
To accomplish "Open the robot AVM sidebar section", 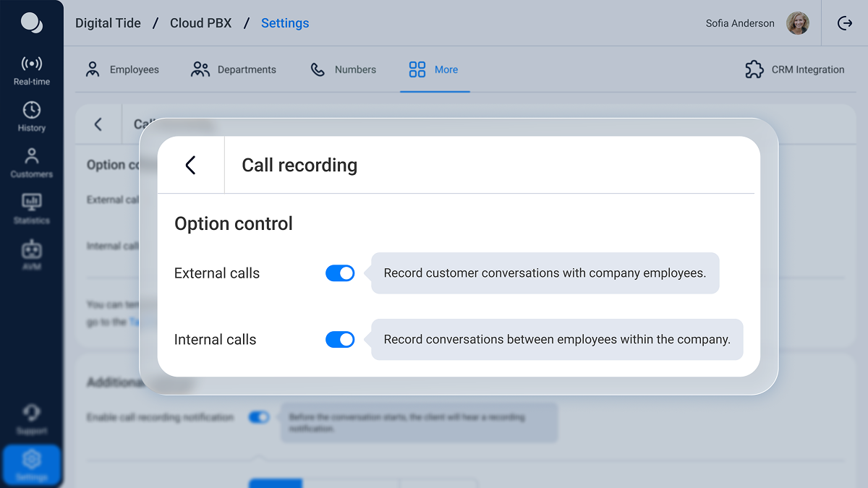I will [x=31, y=256].
